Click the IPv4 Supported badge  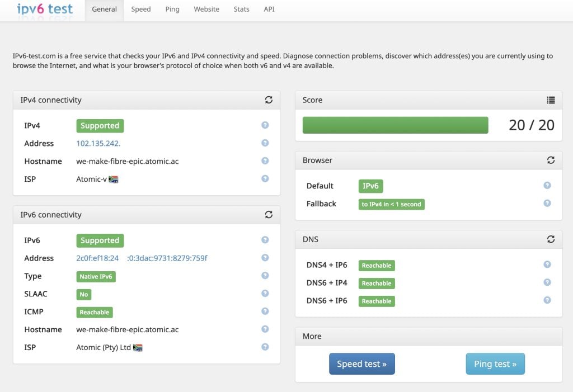(x=100, y=126)
